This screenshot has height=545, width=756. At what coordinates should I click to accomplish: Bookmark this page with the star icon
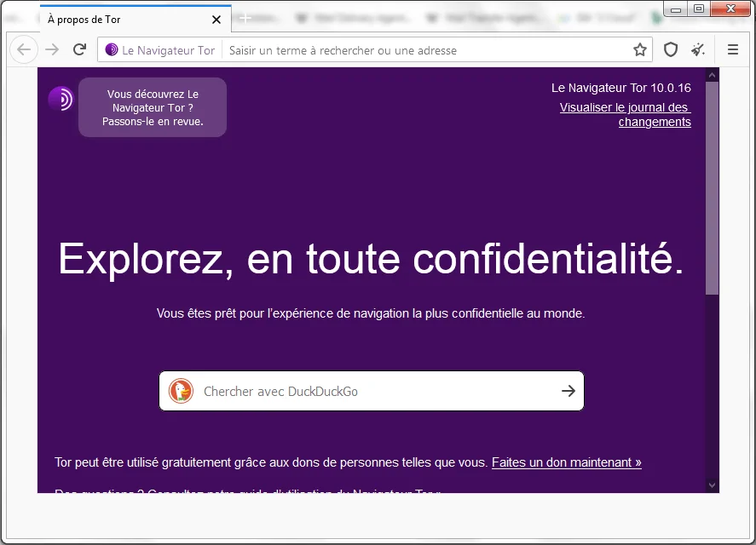coord(640,49)
